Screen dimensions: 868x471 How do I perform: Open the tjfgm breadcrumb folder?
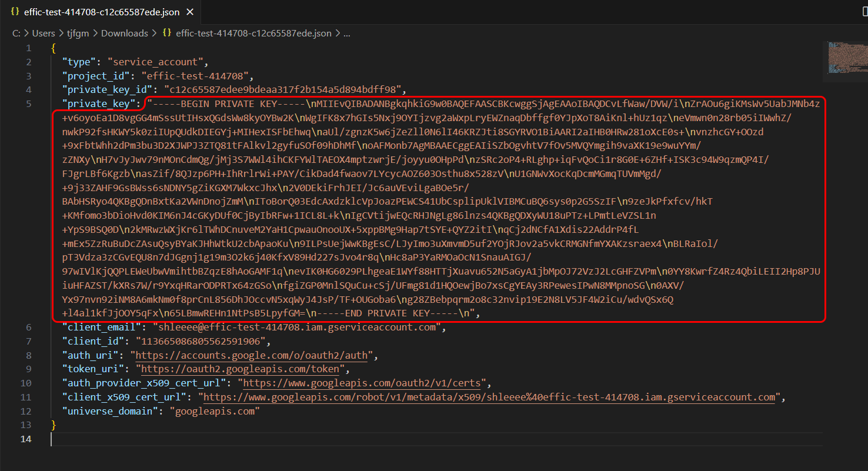click(x=78, y=34)
